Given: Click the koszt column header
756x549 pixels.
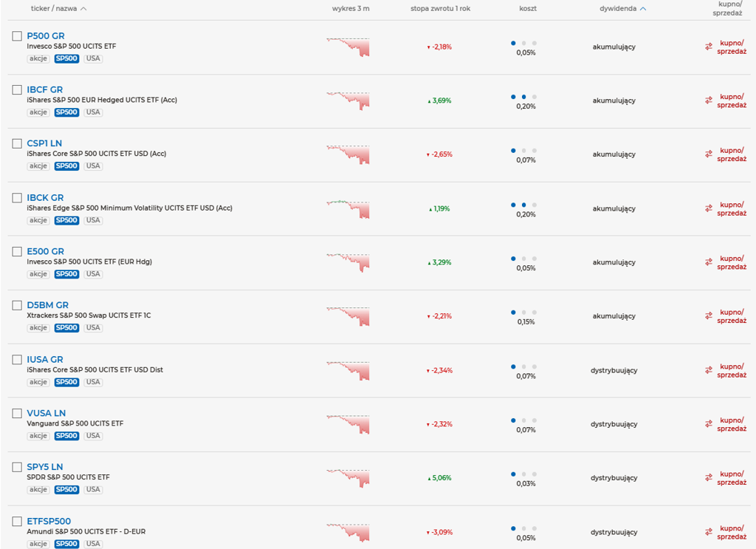Looking at the screenshot, I should click(x=527, y=9).
